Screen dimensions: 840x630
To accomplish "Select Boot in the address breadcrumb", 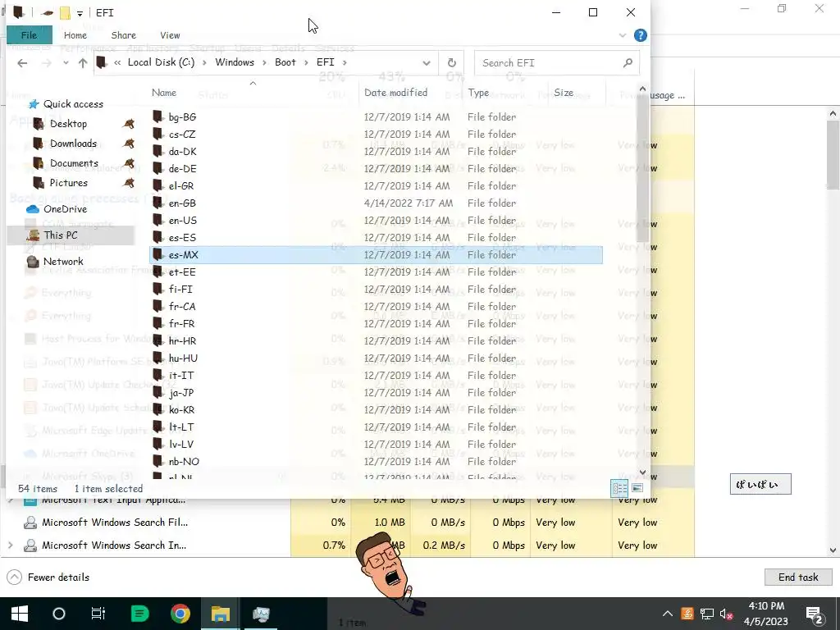I will pos(285,62).
